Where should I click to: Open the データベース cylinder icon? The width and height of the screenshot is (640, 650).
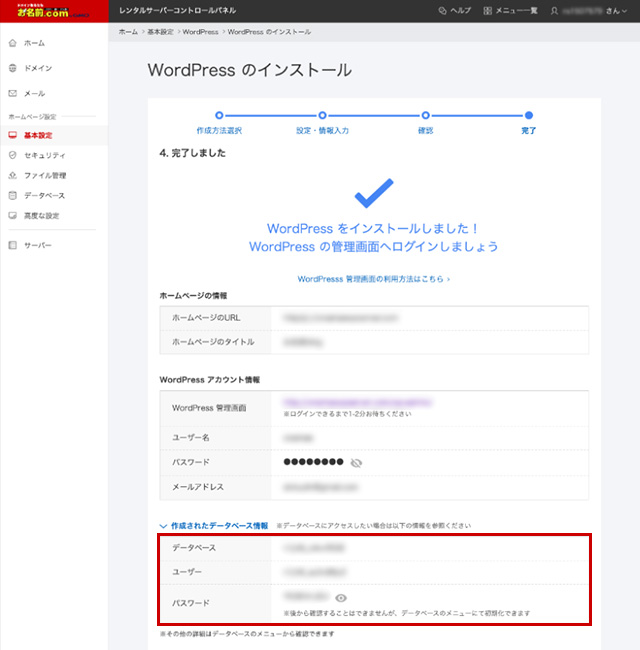coord(13,195)
